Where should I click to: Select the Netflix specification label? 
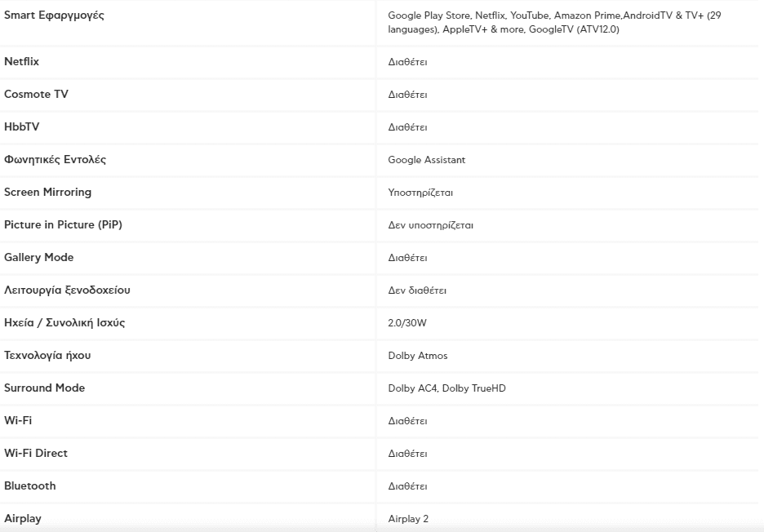pos(21,61)
